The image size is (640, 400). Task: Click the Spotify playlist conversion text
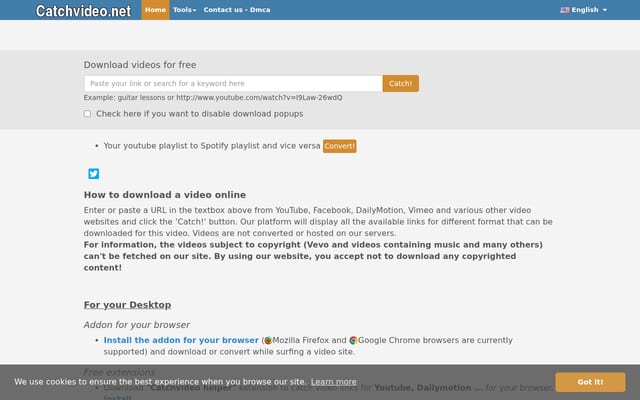tap(212, 146)
